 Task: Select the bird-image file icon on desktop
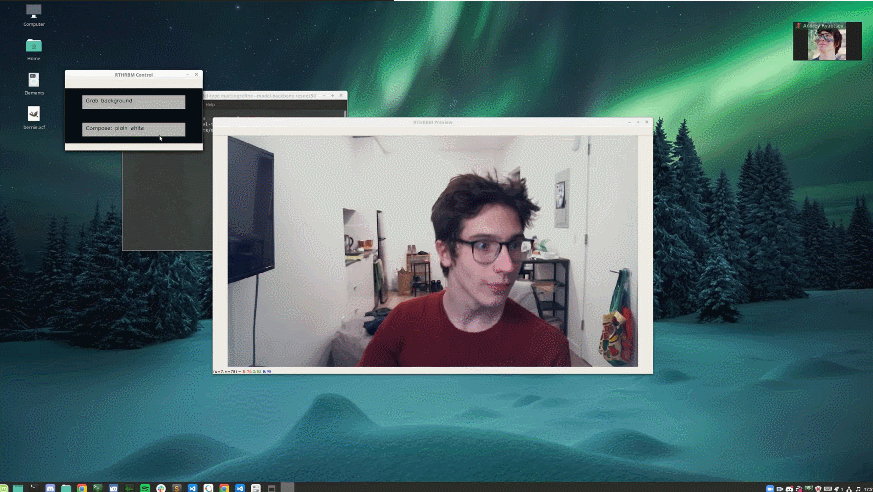click(x=34, y=117)
